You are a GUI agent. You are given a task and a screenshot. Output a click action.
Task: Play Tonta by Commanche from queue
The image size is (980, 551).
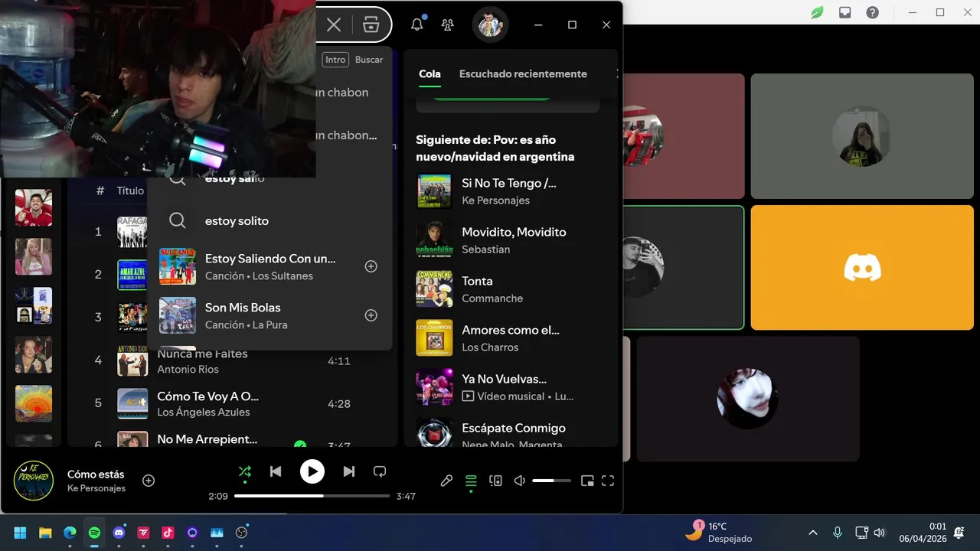[x=509, y=289]
